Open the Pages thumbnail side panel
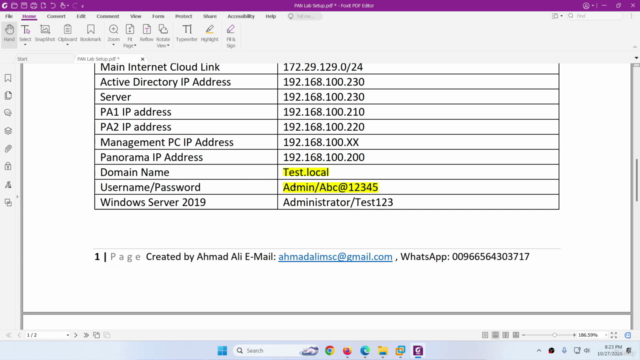 tap(8, 96)
